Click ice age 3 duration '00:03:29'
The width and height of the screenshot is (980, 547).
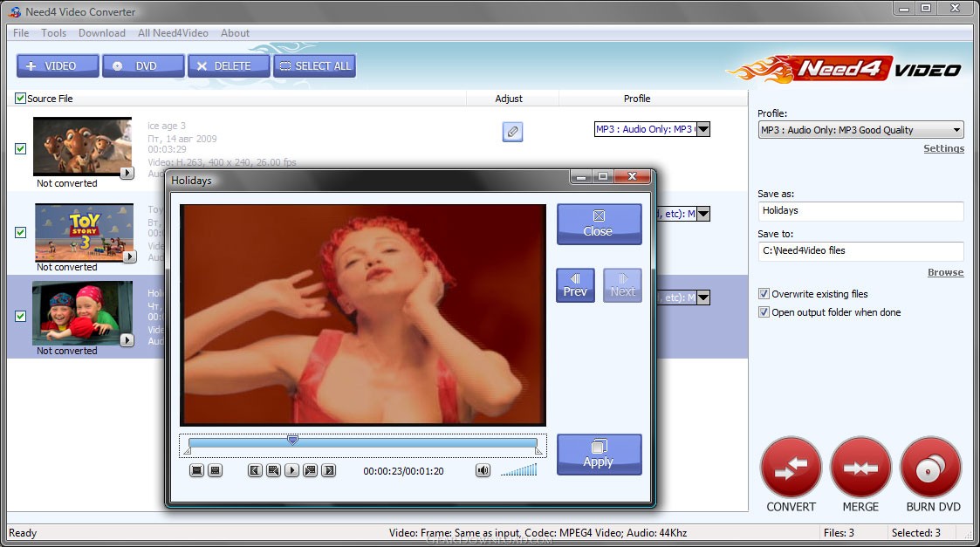[x=167, y=150]
